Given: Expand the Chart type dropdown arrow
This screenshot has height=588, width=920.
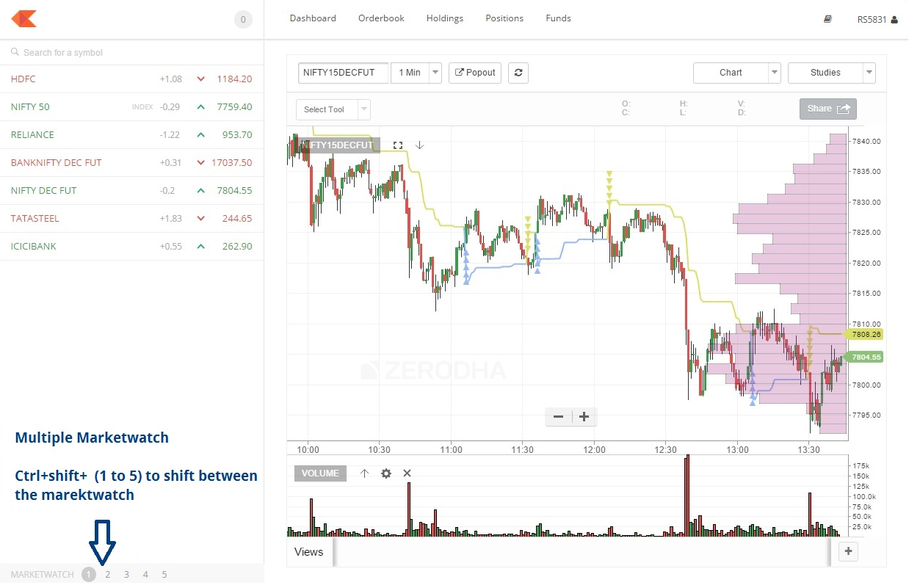Looking at the screenshot, I should [775, 73].
